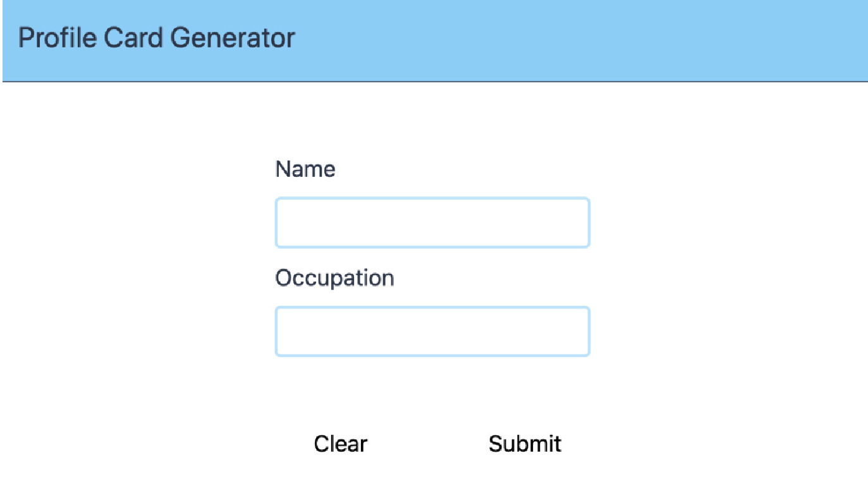Focus the Occupation text box
This screenshot has height=479, width=868.
432,331
